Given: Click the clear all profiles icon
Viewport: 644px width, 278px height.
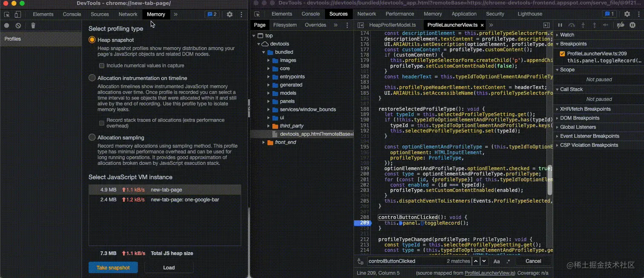Looking at the screenshot, I should [18, 26].
